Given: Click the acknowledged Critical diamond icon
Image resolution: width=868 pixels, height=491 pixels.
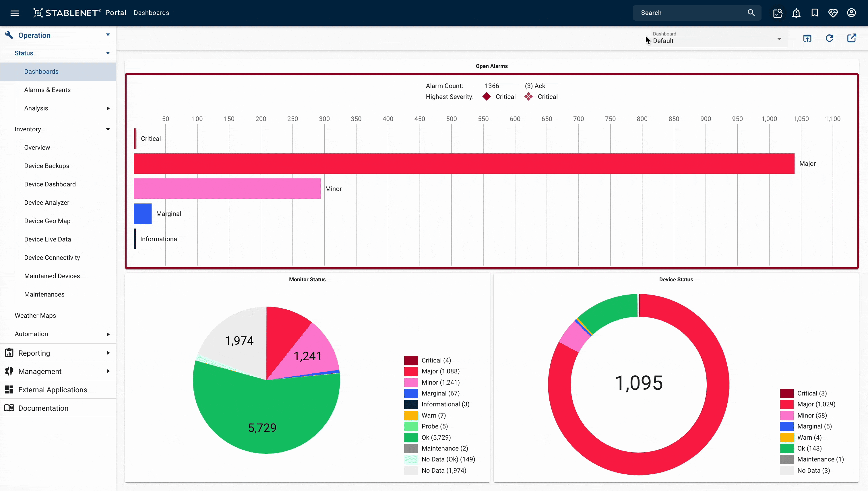Looking at the screenshot, I should pos(528,97).
